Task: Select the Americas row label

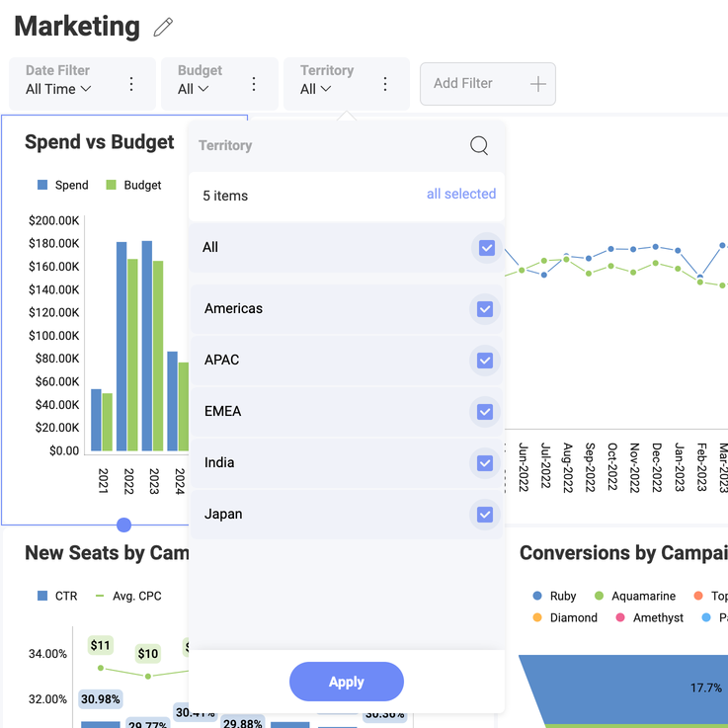Action: [233, 309]
